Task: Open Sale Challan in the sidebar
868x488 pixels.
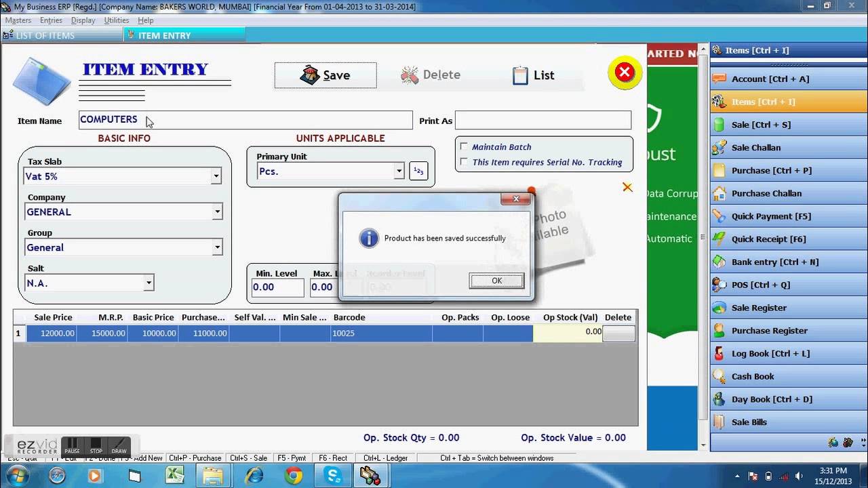Action: (789, 148)
